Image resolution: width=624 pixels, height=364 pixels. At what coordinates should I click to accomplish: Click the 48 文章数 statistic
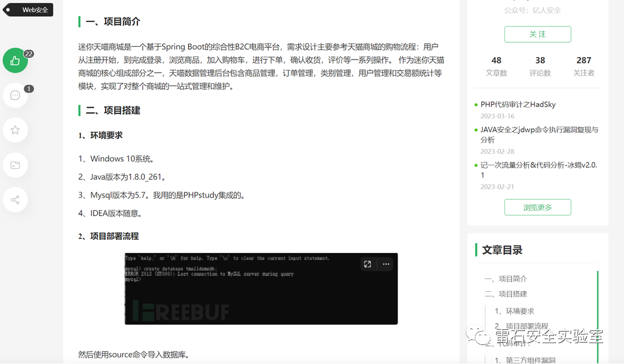tap(496, 66)
